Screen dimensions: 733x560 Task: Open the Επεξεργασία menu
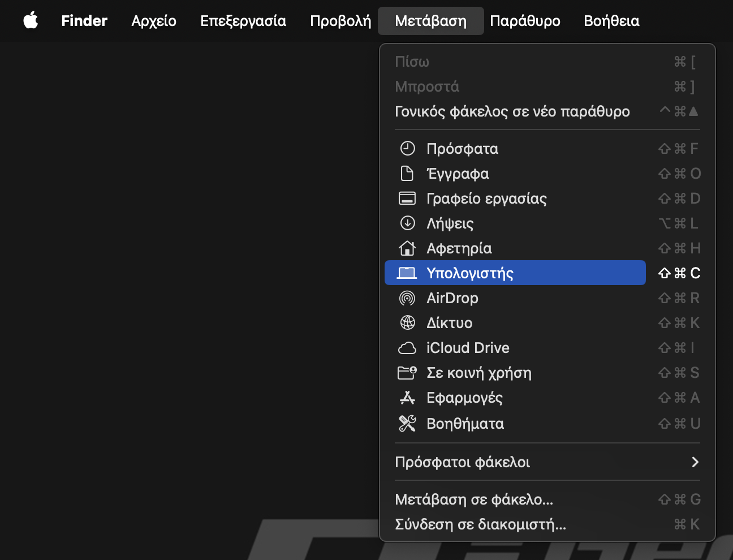(x=243, y=21)
